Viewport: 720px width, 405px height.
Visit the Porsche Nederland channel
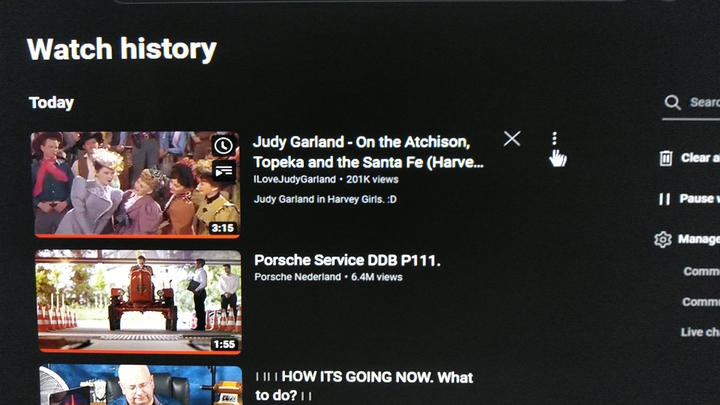pyautogui.click(x=298, y=277)
